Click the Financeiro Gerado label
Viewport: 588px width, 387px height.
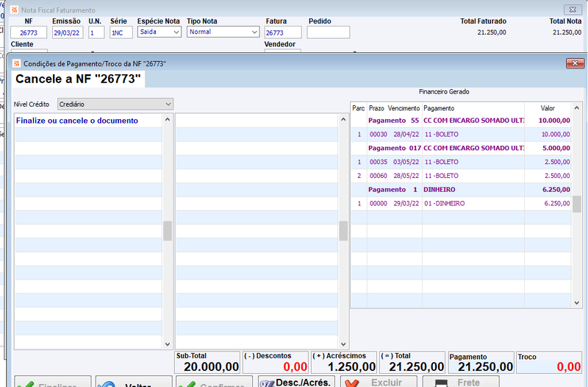[x=444, y=91]
